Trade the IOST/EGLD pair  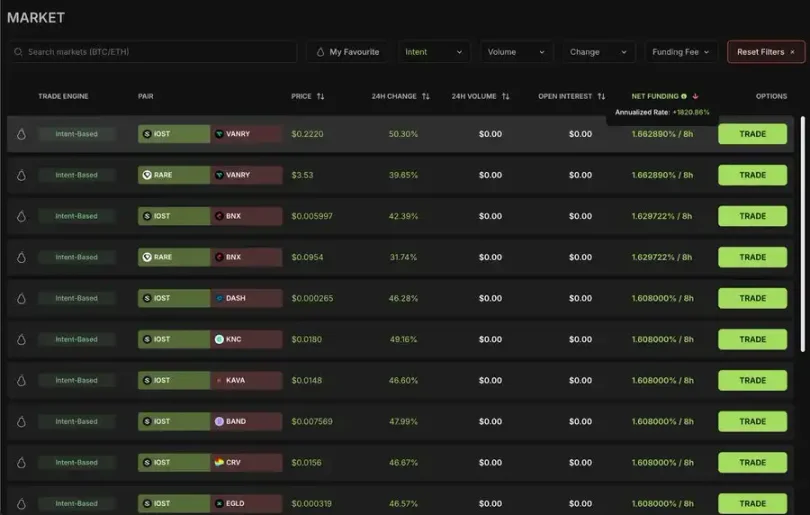click(x=752, y=503)
